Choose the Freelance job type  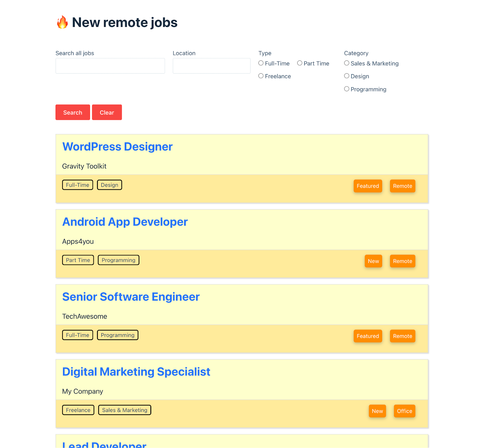coord(261,76)
